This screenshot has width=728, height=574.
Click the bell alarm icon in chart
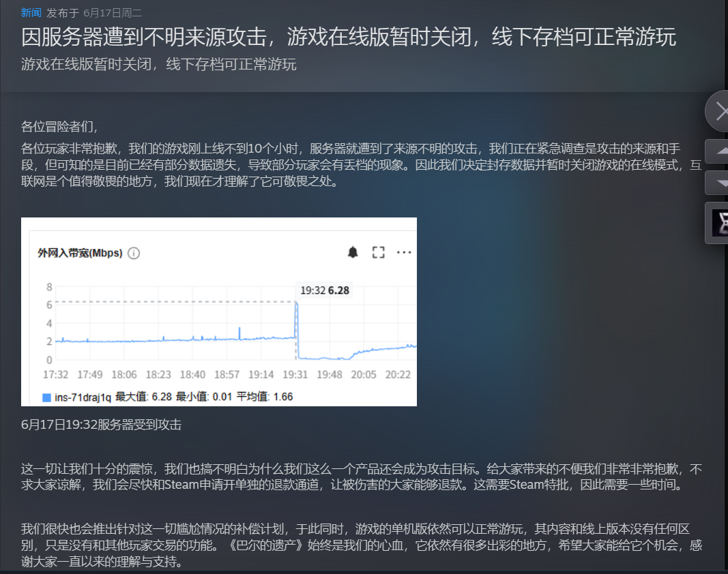click(353, 252)
